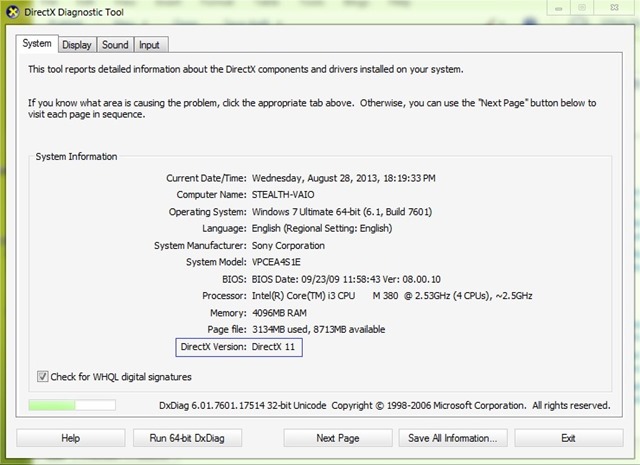The width and height of the screenshot is (640, 465).
Task: Open the Input tab
Action: (149, 45)
